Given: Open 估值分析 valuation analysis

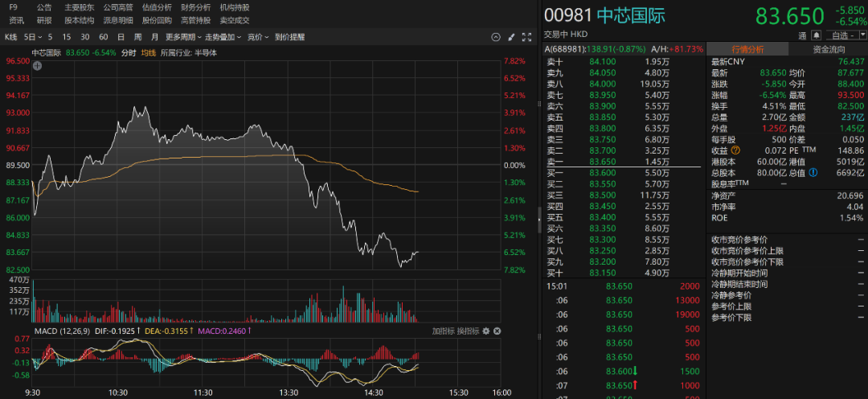Looking at the screenshot, I should point(157,7).
